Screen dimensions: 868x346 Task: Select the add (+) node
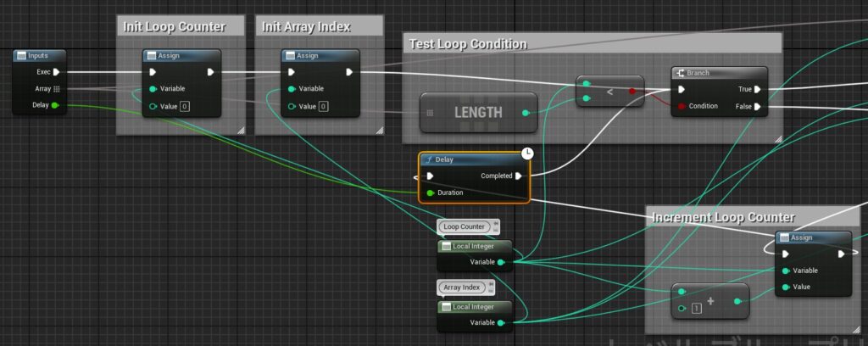pyautogui.click(x=710, y=301)
